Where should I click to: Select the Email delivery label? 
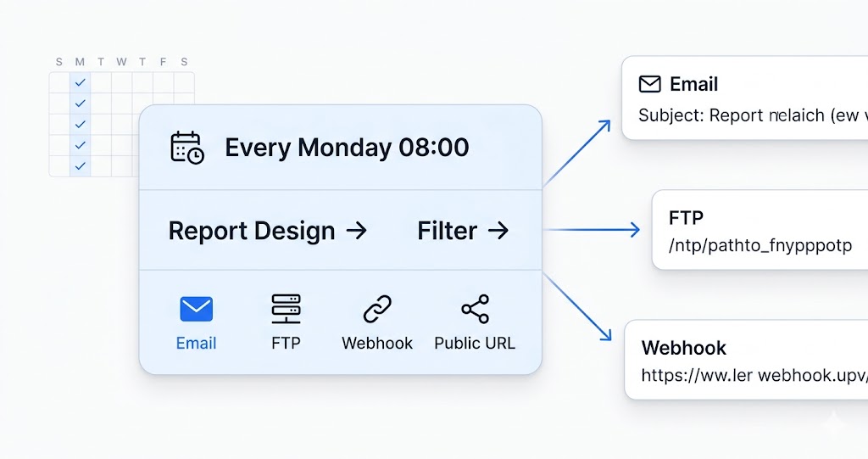pyautogui.click(x=196, y=343)
